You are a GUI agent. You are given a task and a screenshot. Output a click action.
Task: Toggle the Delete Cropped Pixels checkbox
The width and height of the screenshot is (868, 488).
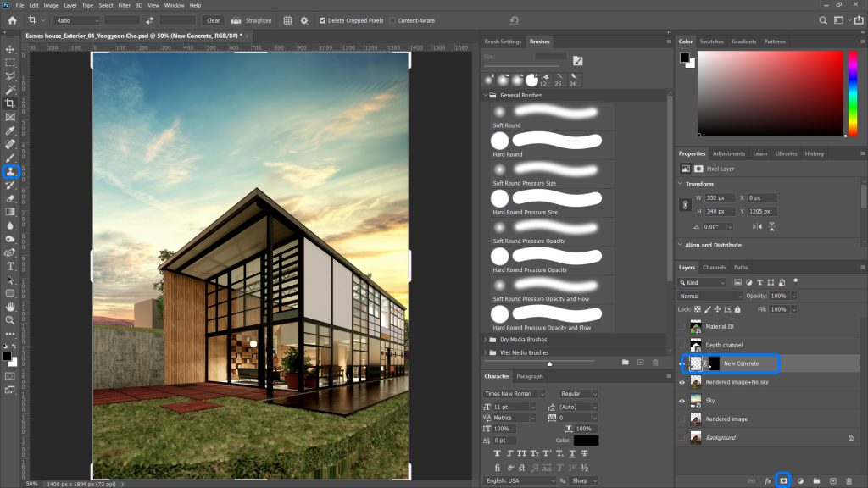point(322,20)
